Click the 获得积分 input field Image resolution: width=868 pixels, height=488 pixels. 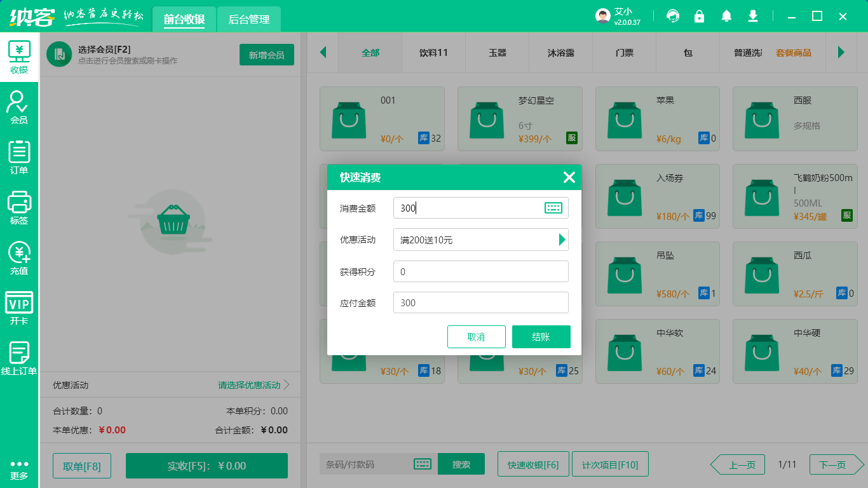point(480,271)
